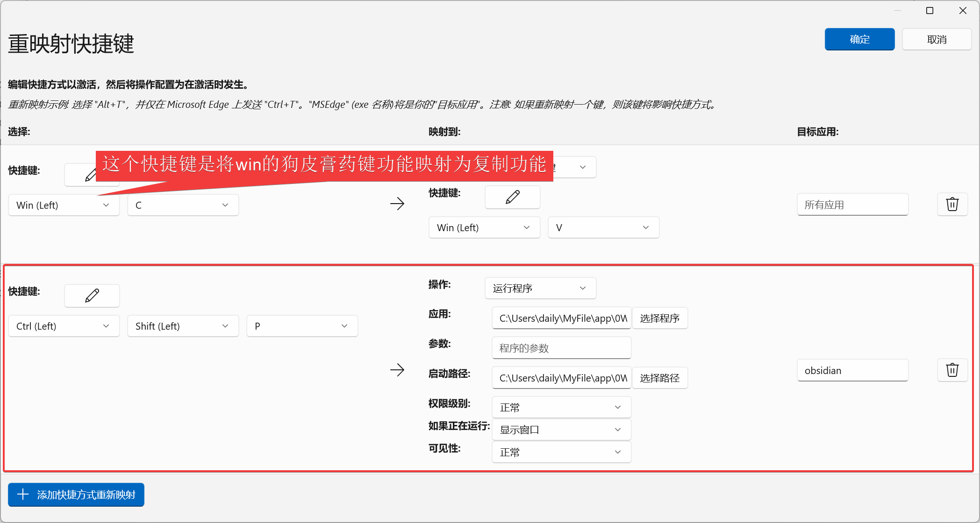Delete the Win+C shortcut remapping row
This screenshot has width=980, height=523.
(952, 205)
